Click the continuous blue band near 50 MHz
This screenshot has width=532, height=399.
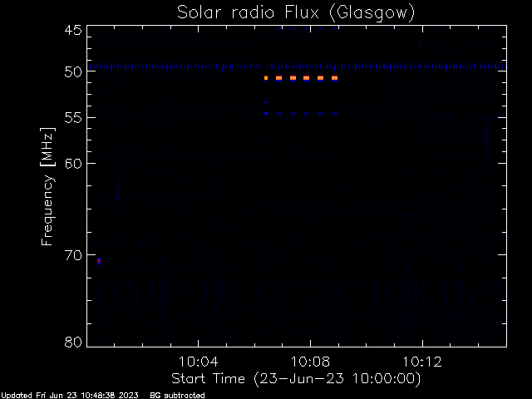point(297,66)
